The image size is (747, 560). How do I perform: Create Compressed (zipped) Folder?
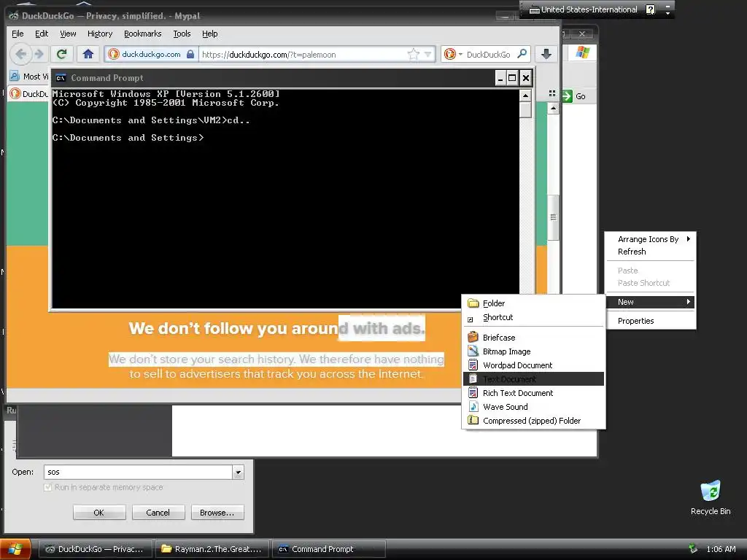533,421
